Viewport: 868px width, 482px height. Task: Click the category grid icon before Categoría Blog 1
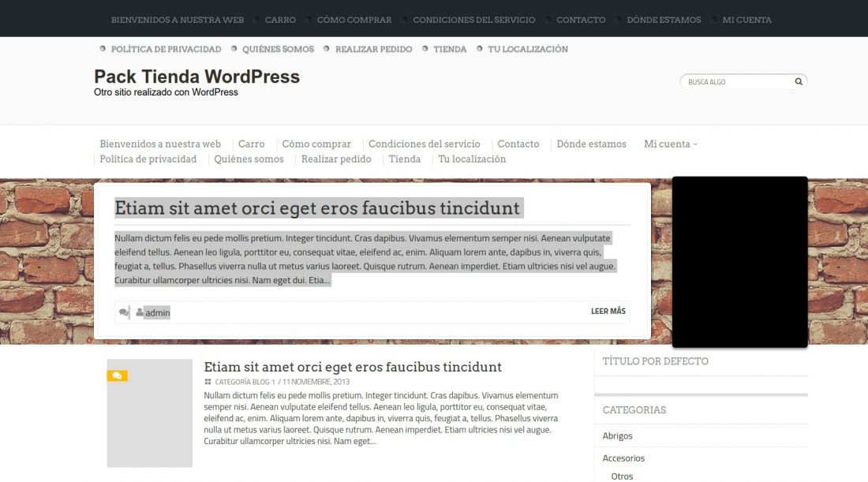[208, 382]
